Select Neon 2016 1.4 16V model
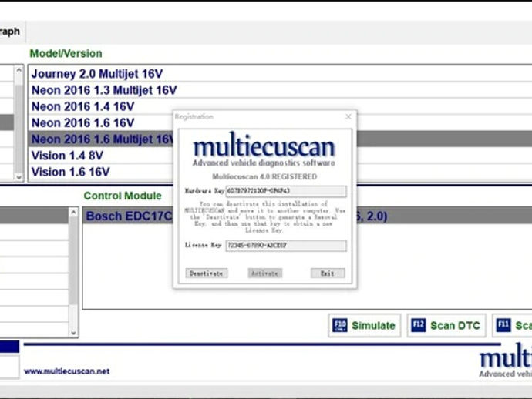Image resolution: width=532 pixels, height=399 pixels. click(280, 106)
